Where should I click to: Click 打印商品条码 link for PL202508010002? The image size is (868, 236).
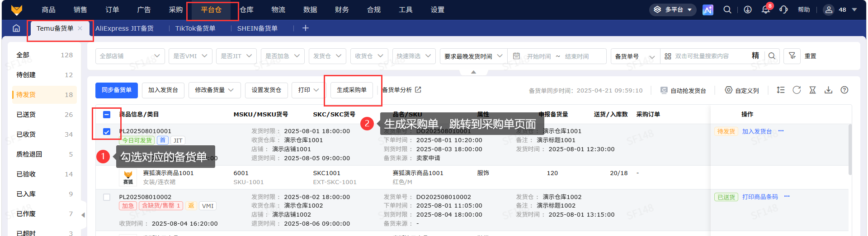tap(760, 197)
